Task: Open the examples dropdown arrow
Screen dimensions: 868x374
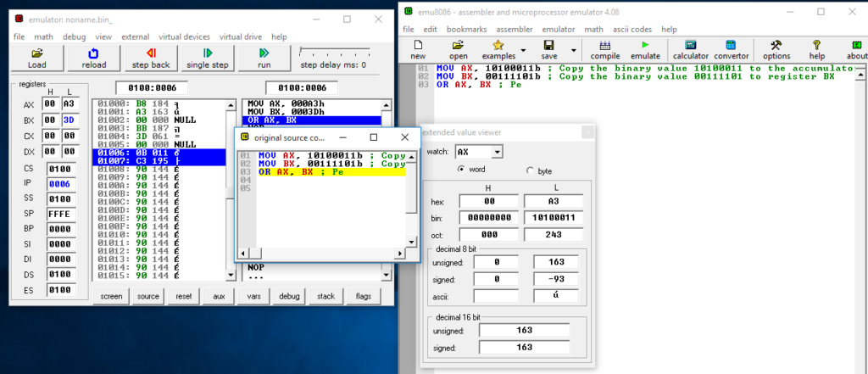Action: coord(523,49)
